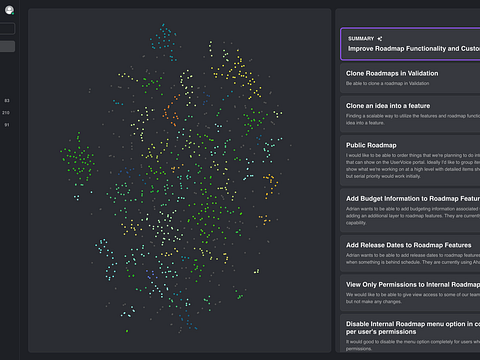
Task: Open Disable Internal Roadmap menu option card
Action: [410, 333]
